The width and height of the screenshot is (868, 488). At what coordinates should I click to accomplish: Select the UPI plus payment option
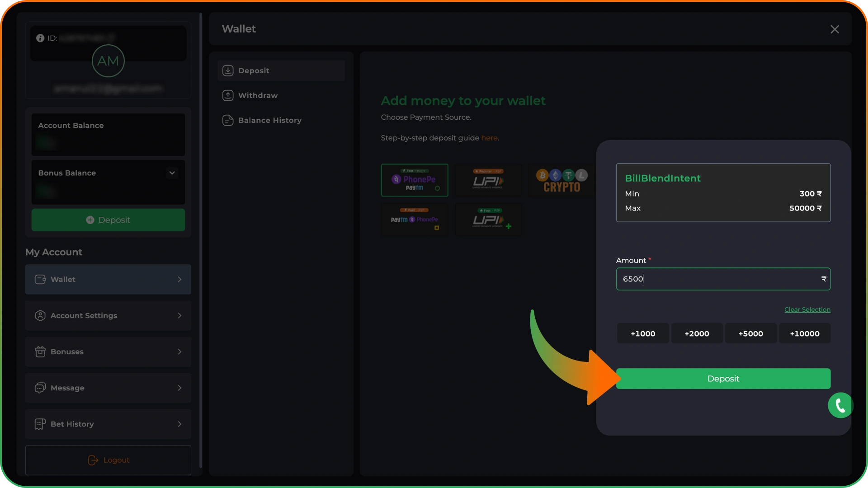coord(488,219)
